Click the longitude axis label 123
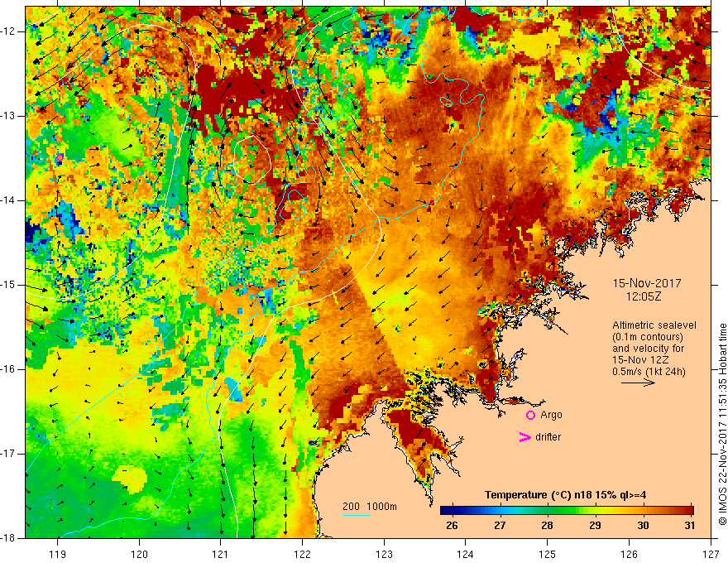This screenshot has width=728, height=563. (x=384, y=554)
